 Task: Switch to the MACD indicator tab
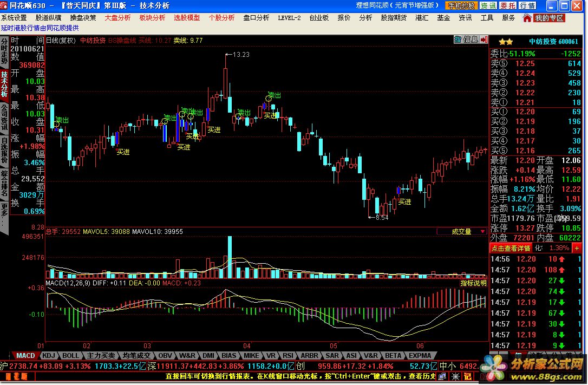pos(25,355)
